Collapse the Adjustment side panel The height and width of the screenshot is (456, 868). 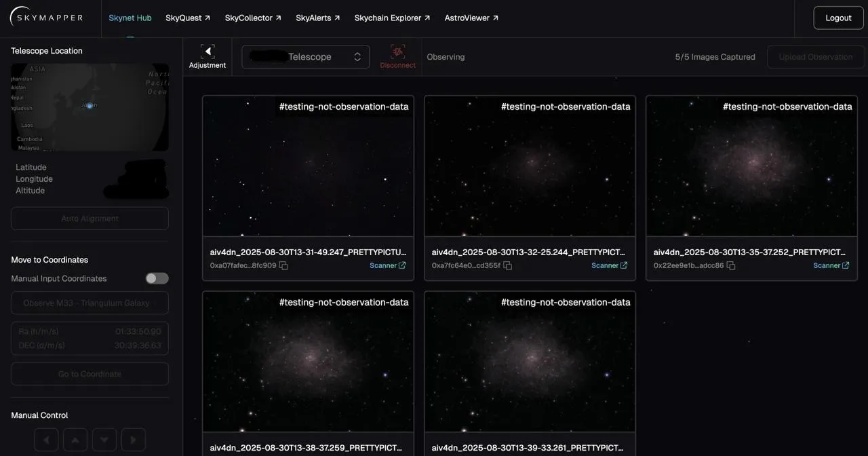coord(208,56)
